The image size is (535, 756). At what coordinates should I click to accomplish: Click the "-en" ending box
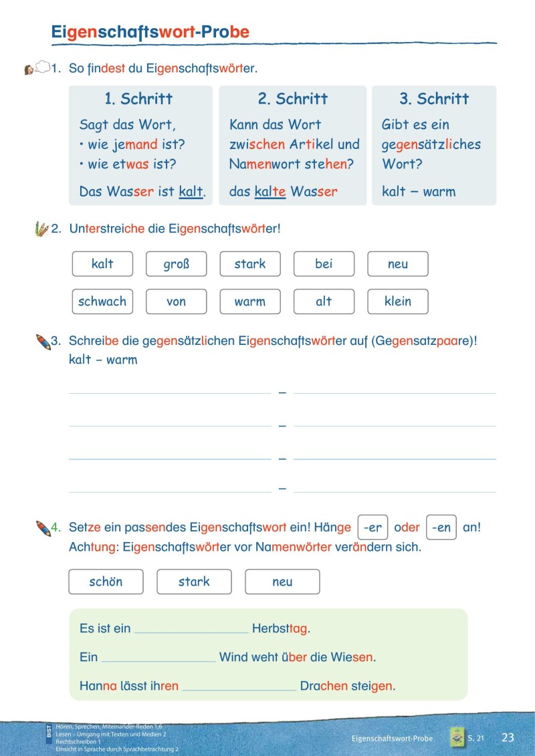click(441, 527)
